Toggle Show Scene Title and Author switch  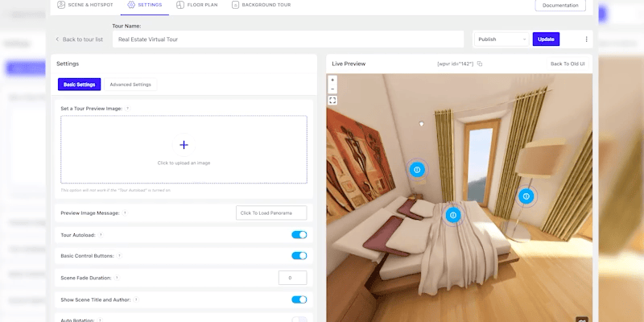(299, 299)
